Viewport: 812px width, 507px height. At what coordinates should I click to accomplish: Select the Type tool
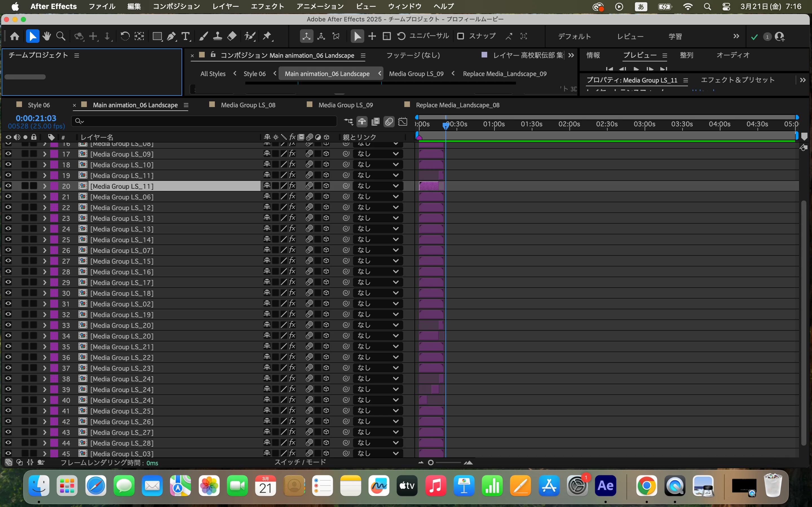(185, 36)
